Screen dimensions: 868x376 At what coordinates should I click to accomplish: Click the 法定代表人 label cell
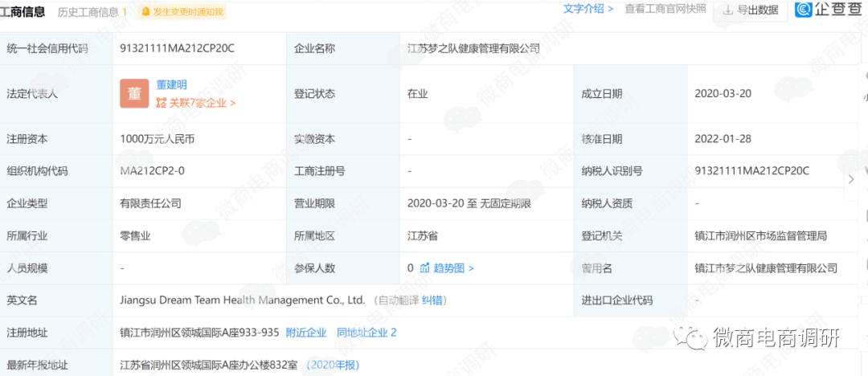click(x=56, y=93)
